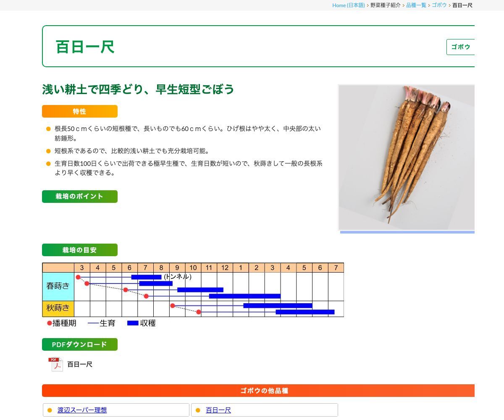The image size is (504, 420).
Task: Click the 春蒔き row label in the calendar
Action: [58, 286]
